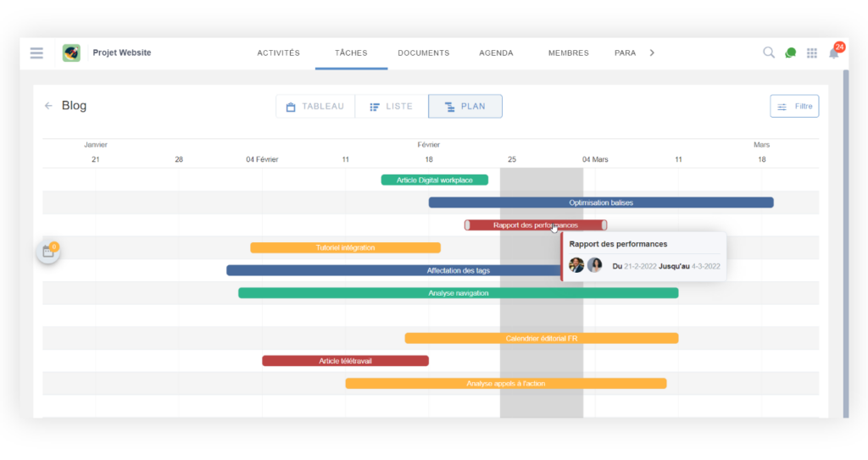Open the truncated PARA tab

pos(625,53)
